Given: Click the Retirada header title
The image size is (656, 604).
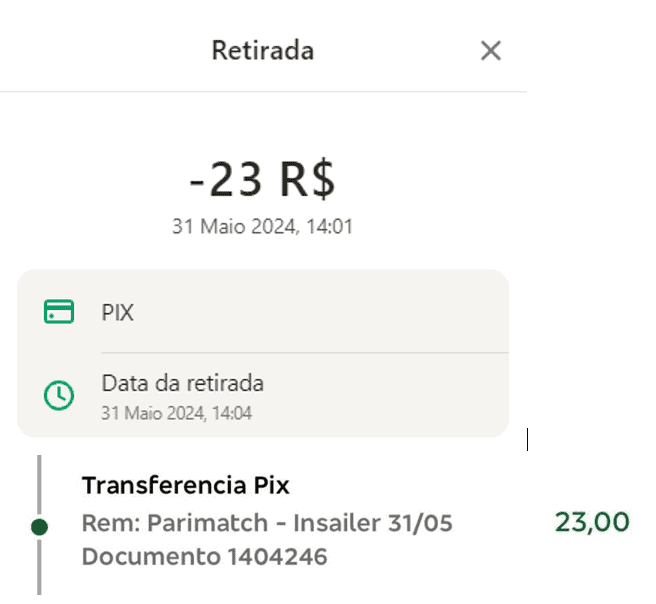Looking at the screenshot, I should click(x=263, y=51).
